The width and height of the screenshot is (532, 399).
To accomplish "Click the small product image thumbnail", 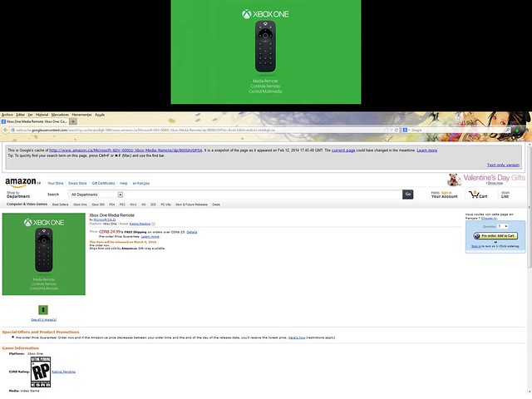I will (43, 309).
